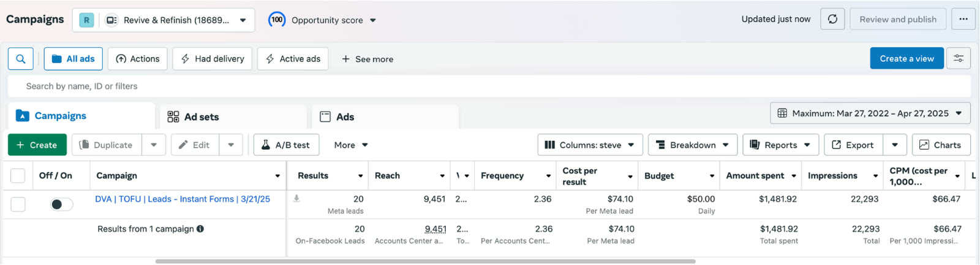980x265 pixels.
Task: Switch to the Ad sets tab
Action: click(233, 117)
